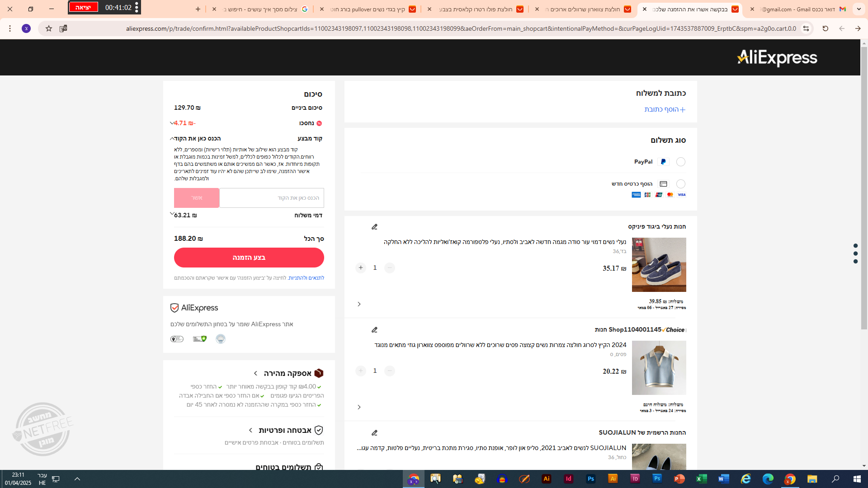Click the red place order button
The image size is (868, 488).
(249, 258)
